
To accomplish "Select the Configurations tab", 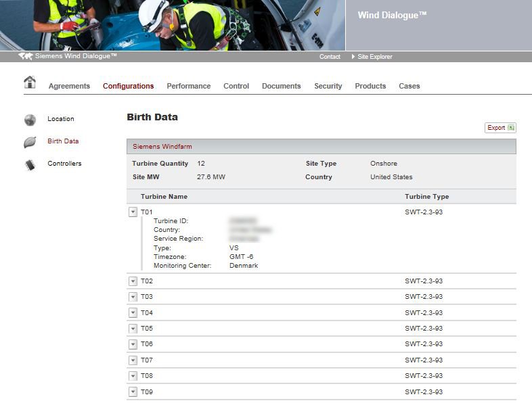I will (x=128, y=86).
